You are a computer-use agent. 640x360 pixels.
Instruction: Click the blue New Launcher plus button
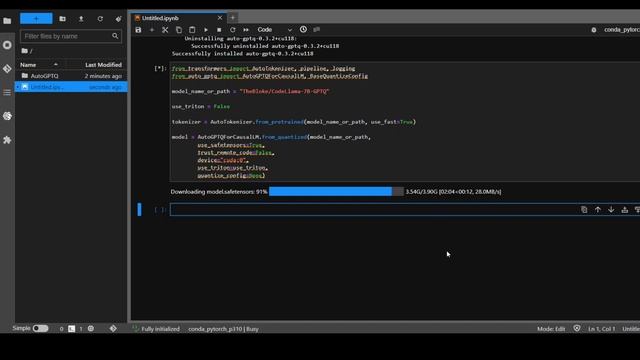36,19
